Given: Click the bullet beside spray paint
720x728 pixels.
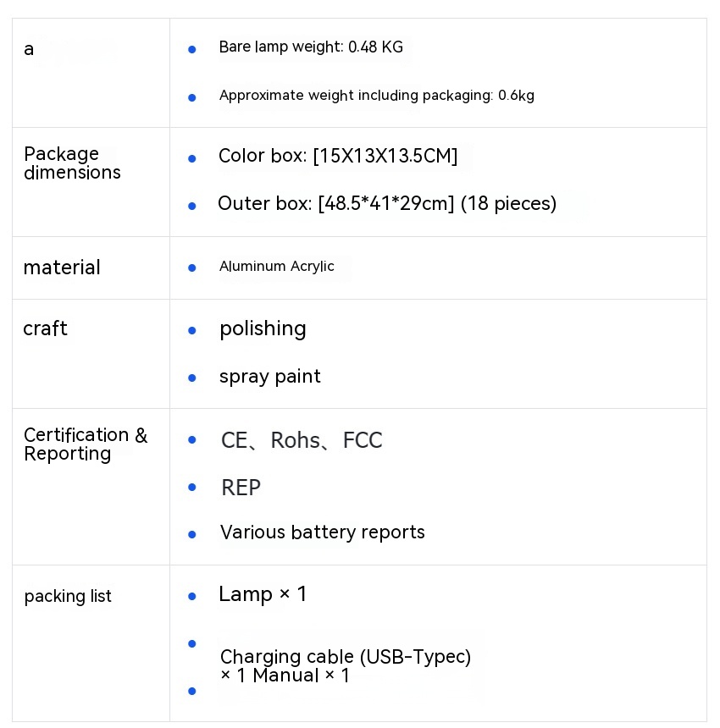Looking at the screenshot, I should point(192,378).
